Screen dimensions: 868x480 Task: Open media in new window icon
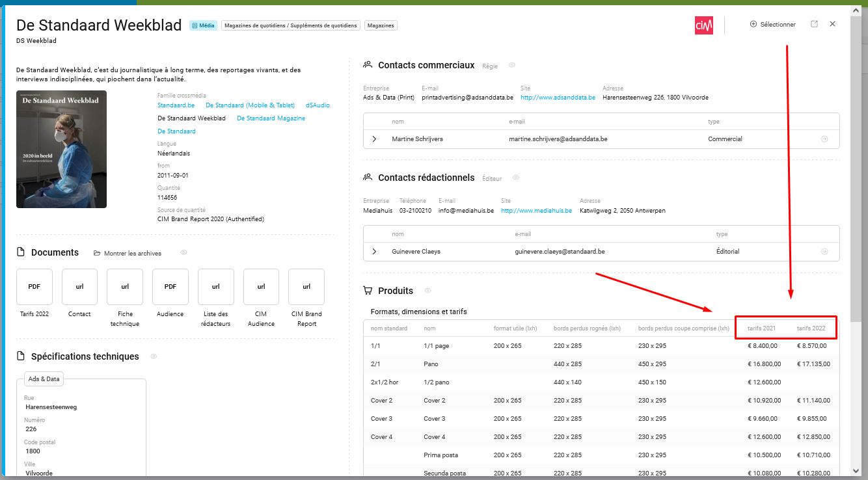(x=814, y=24)
